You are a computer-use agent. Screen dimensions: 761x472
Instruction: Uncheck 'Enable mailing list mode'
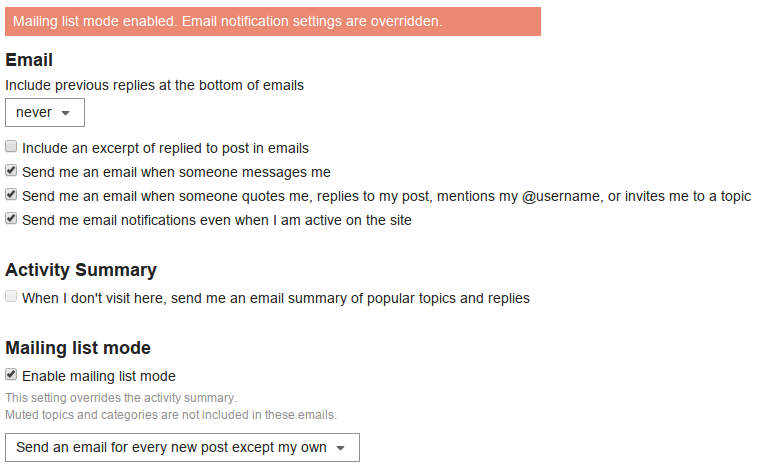tap(11, 374)
